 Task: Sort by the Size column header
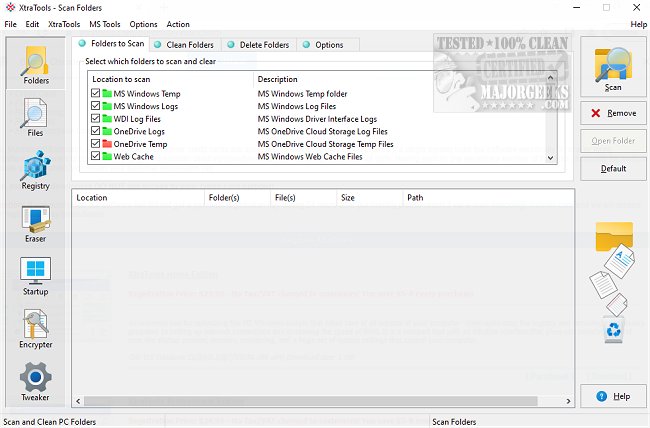coord(369,198)
